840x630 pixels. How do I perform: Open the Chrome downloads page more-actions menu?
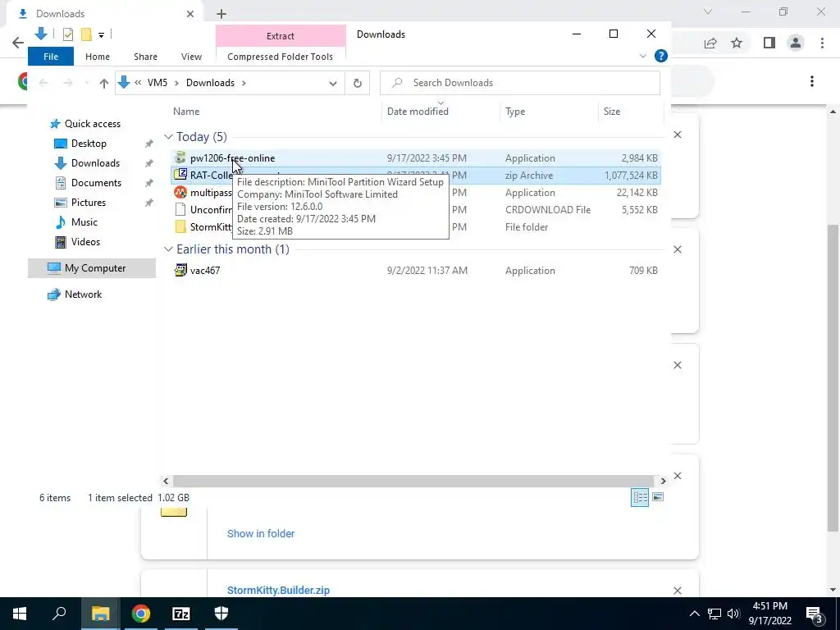point(812,81)
